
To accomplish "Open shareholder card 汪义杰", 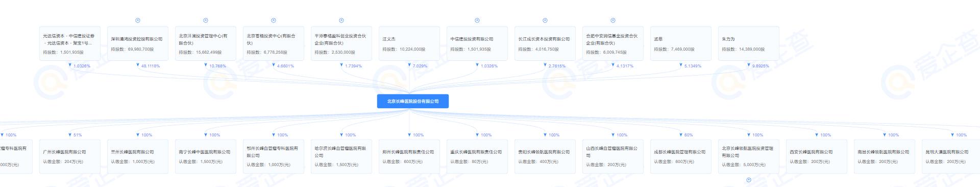I will [409, 43].
